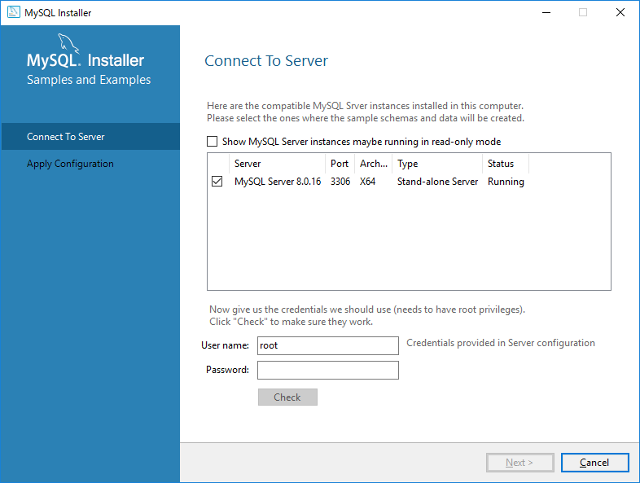640x483 pixels.
Task: Click the Status column header
Action: pos(505,163)
